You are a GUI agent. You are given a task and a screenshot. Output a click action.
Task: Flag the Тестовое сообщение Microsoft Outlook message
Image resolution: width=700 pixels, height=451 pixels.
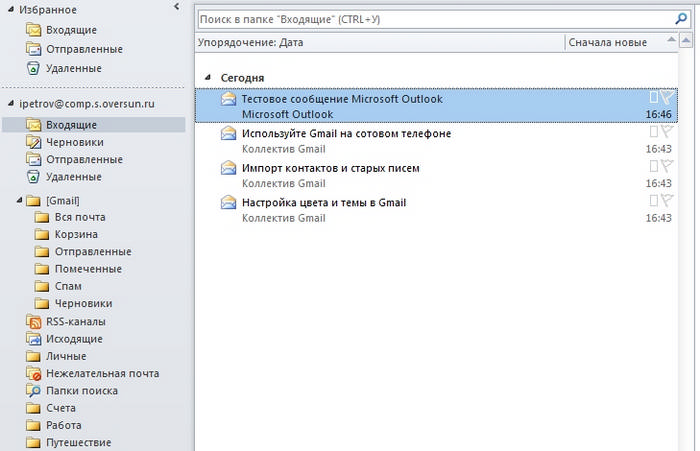click(667, 97)
